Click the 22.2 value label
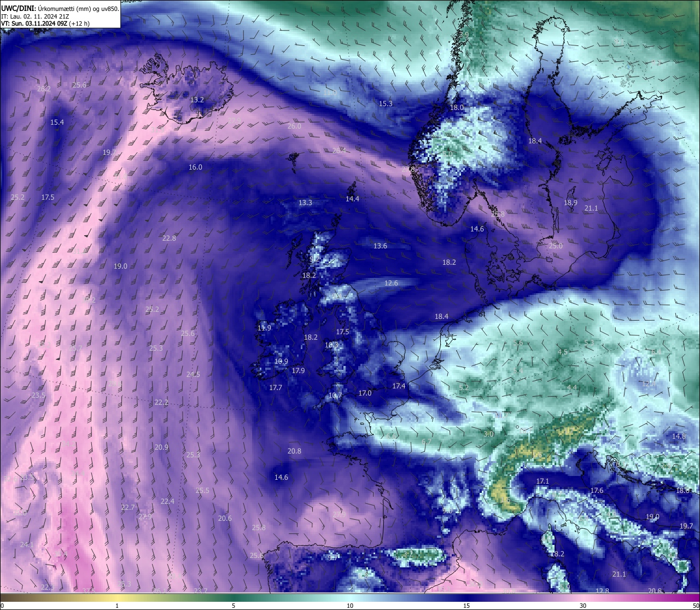The width and height of the screenshot is (700, 610). pos(161,403)
